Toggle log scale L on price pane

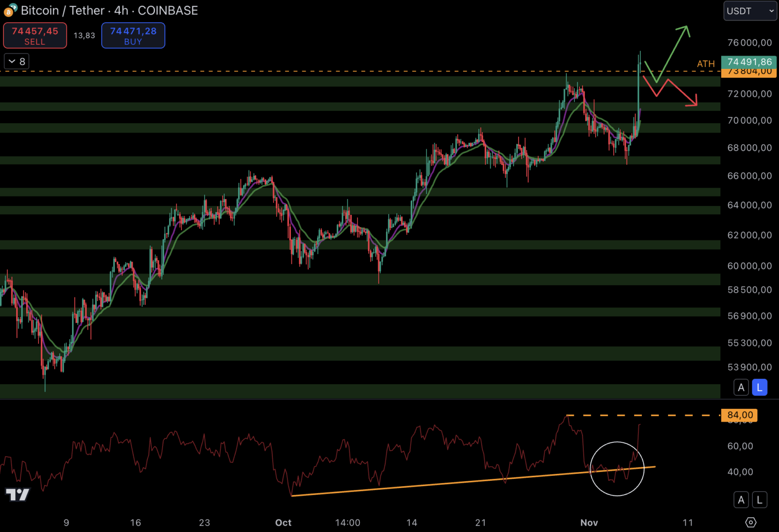pyautogui.click(x=760, y=388)
